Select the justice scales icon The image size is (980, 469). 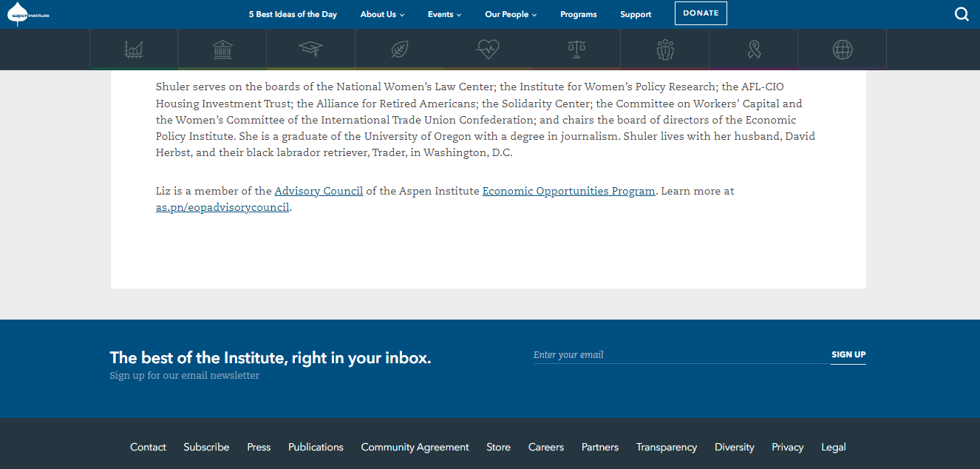pyautogui.click(x=576, y=50)
